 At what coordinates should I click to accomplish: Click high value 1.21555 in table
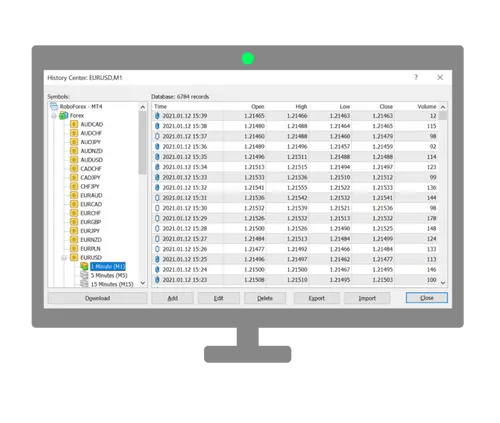(x=297, y=188)
